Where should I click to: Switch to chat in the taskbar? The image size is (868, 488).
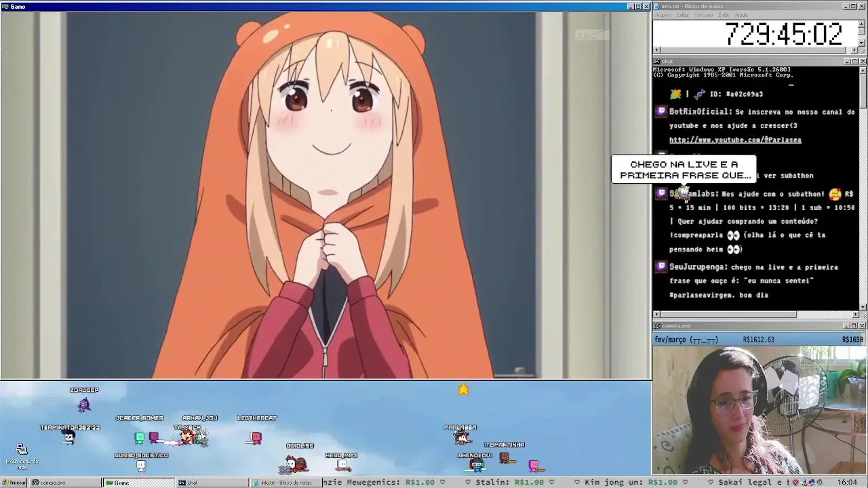click(212, 483)
